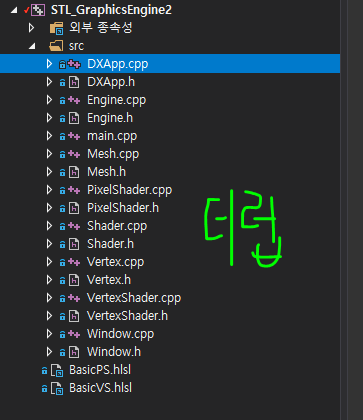This screenshot has width=363, height=420.
Task: Expand the Shader.h node arrow
Action: (x=49, y=244)
